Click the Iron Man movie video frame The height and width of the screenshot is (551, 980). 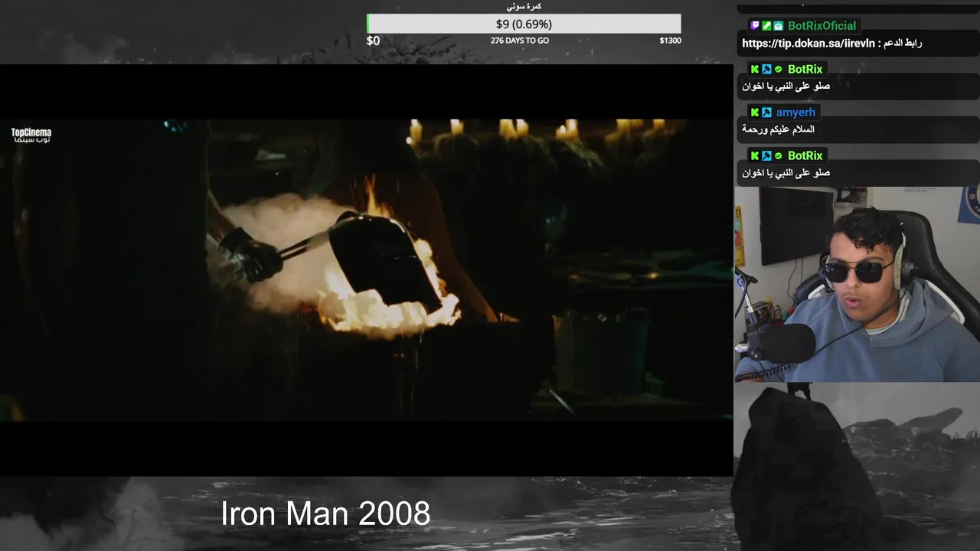tap(366, 269)
